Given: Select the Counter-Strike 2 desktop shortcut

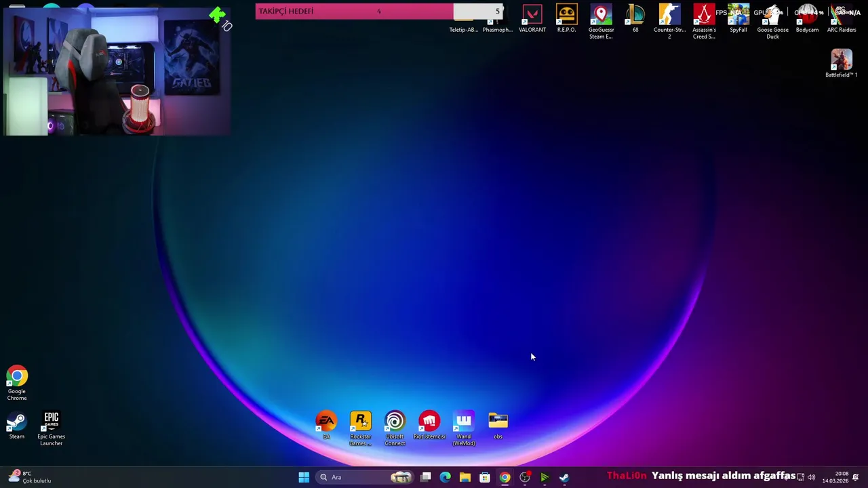Looking at the screenshot, I should [669, 22].
